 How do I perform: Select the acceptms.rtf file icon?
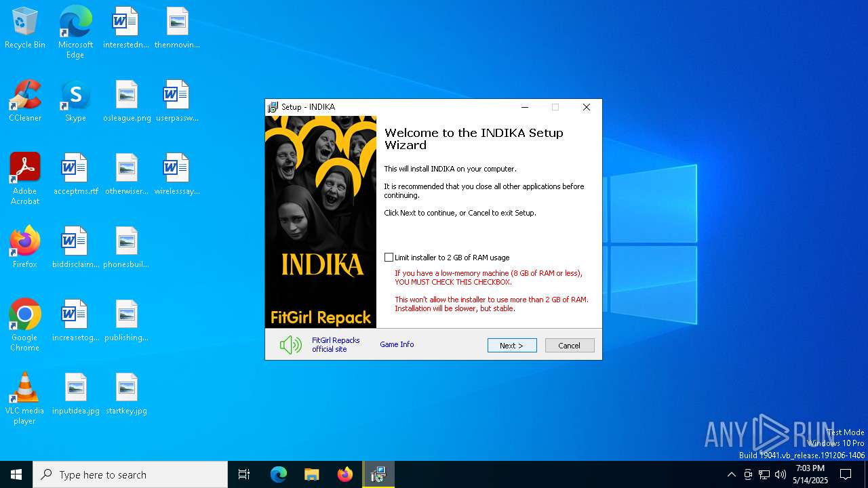(x=75, y=175)
